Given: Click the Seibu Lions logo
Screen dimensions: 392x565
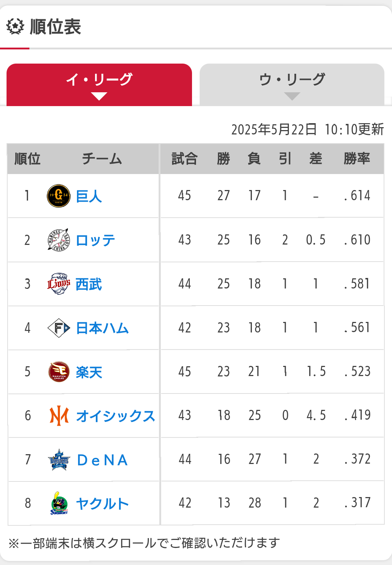Looking at the screenshot, I should pos(59,284).
